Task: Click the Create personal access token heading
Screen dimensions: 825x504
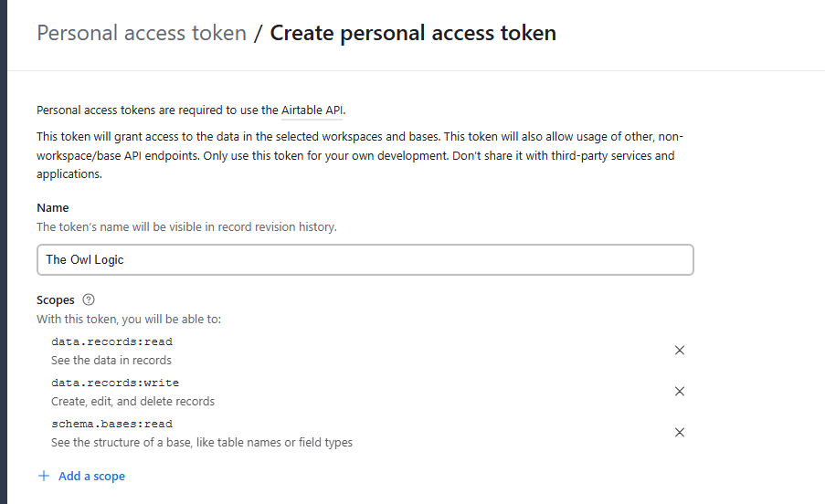Action: (x=413, y=34)
